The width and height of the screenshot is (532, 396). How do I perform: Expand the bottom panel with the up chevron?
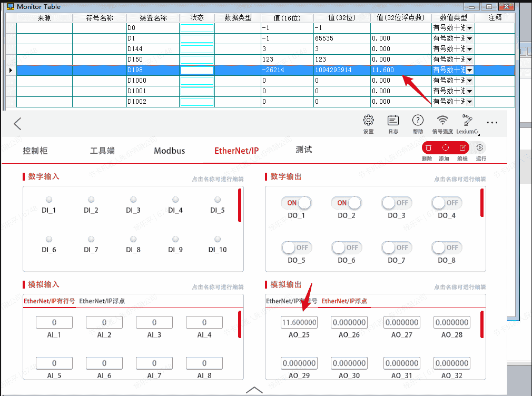[254, 390]
